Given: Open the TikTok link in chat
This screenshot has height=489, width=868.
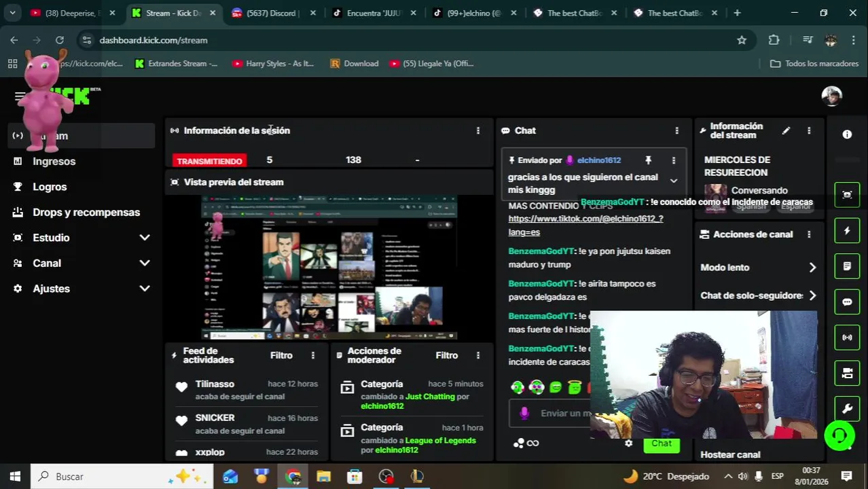Looking at the screenshot, I should [x=585, y=225].
